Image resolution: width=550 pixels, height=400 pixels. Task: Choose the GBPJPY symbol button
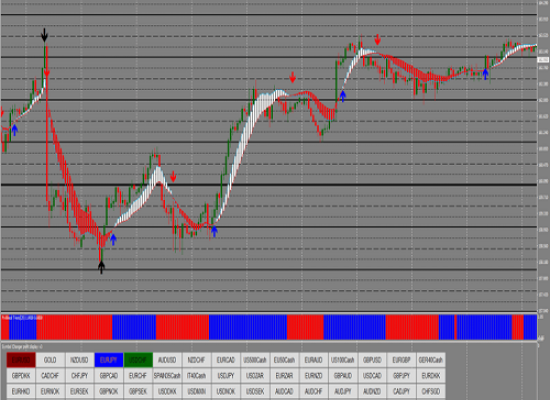(402, 376)
